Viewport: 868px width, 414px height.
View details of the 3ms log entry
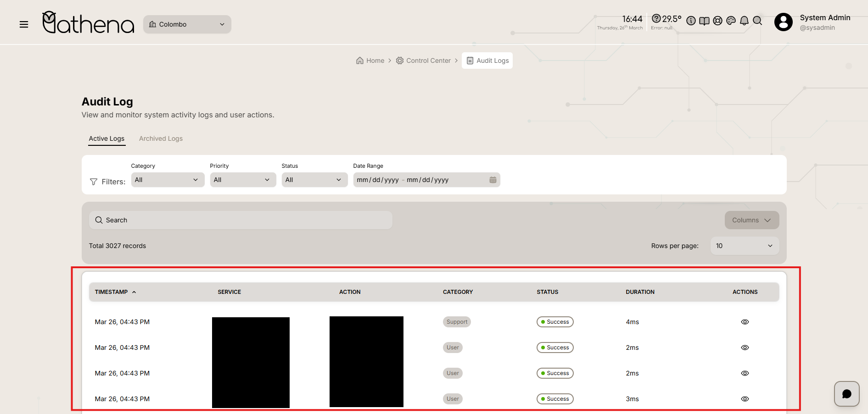pyautogui.click(x=745, y=399)
